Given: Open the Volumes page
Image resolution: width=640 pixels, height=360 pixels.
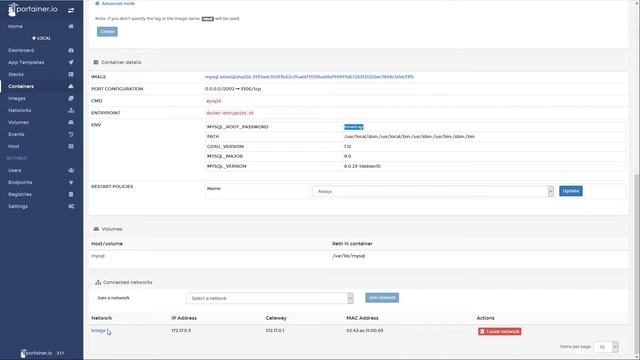Looking at the screenshot, I should [18, 122].
